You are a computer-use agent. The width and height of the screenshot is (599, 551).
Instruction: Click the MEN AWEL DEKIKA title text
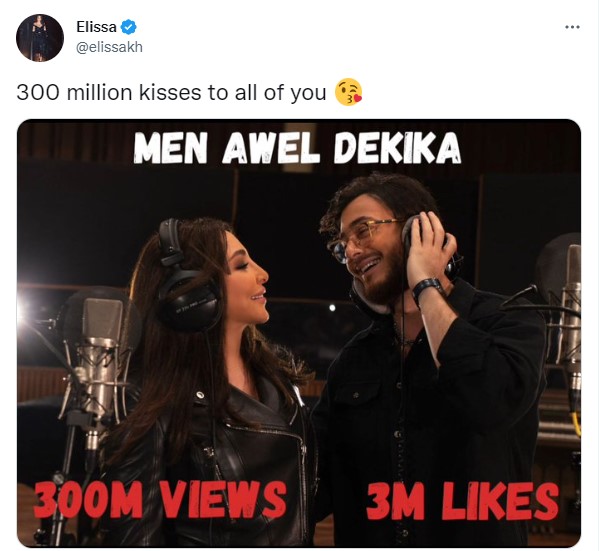pos(297,148)
